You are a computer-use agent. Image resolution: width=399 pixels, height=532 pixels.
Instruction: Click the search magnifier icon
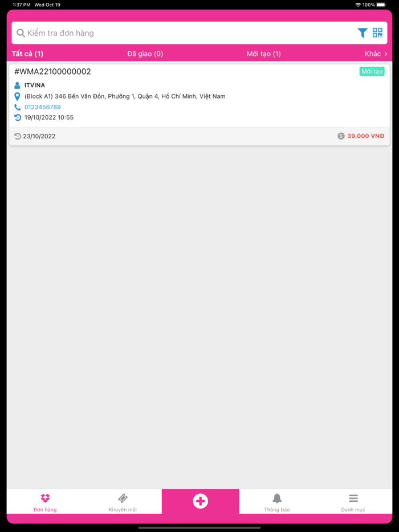pyautogui.click(x=21, y=33)
